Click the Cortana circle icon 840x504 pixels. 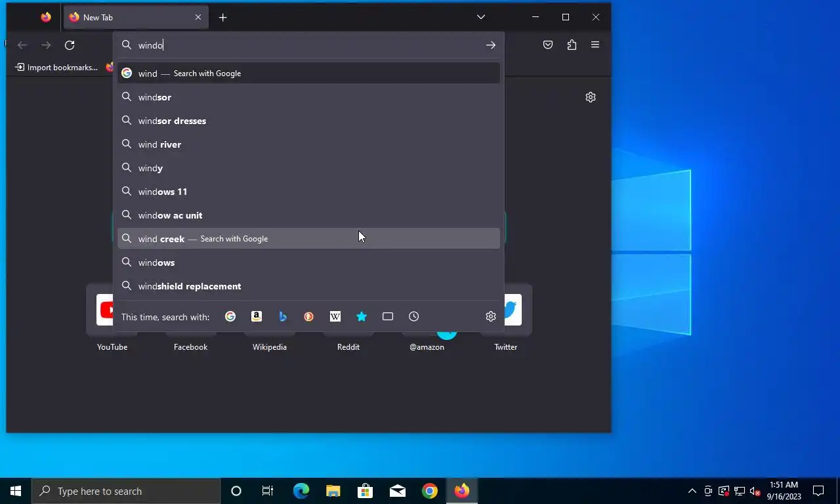tap(236, 491)
